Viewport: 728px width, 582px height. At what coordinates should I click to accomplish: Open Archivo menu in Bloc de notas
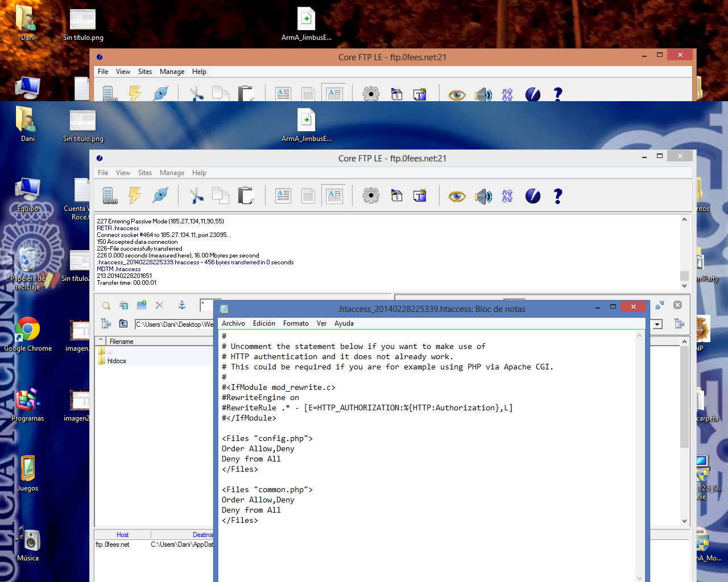pos(233,323)
